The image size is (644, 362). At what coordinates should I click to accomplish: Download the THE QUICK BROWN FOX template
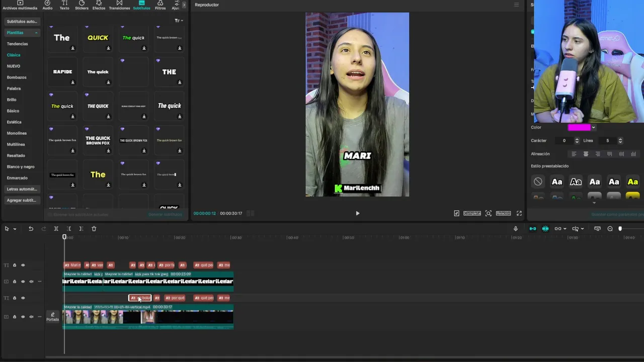tap(108, 151)
